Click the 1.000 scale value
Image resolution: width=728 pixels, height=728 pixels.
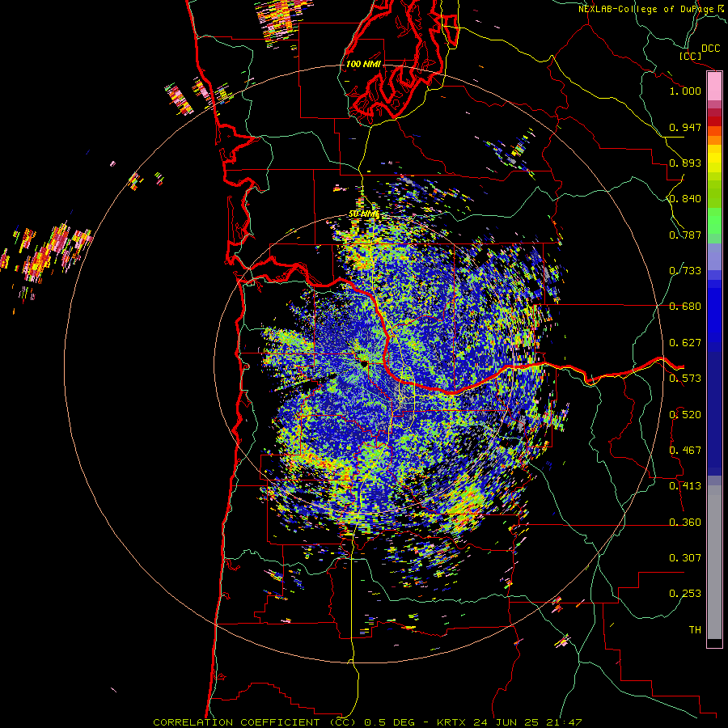(685, 91)
